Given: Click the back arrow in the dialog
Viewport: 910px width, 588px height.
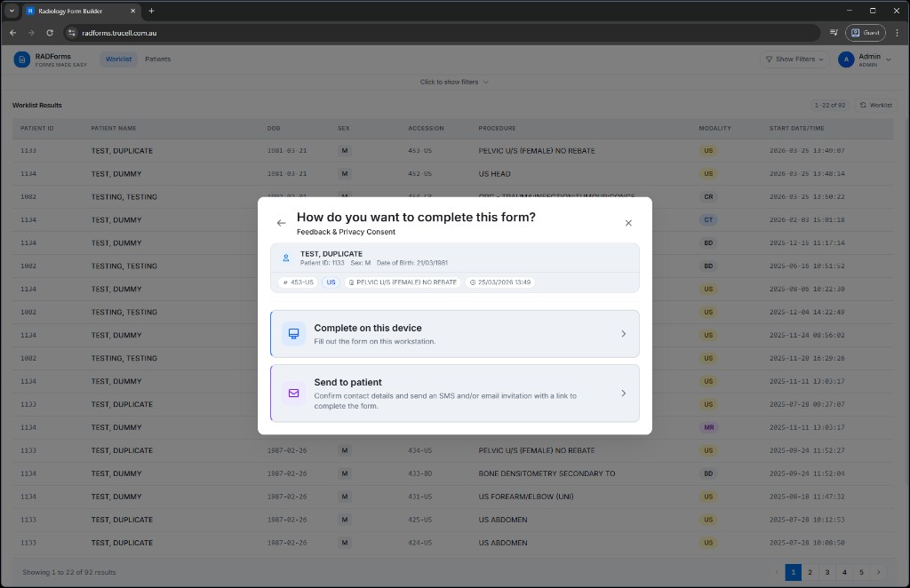Looking at the screenshot, I should pos(282,223).
